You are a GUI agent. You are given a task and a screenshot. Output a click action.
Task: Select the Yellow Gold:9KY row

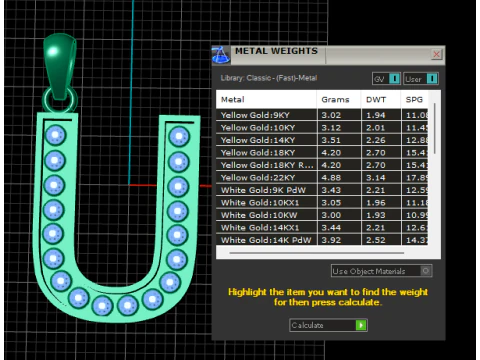pos(322,115)
